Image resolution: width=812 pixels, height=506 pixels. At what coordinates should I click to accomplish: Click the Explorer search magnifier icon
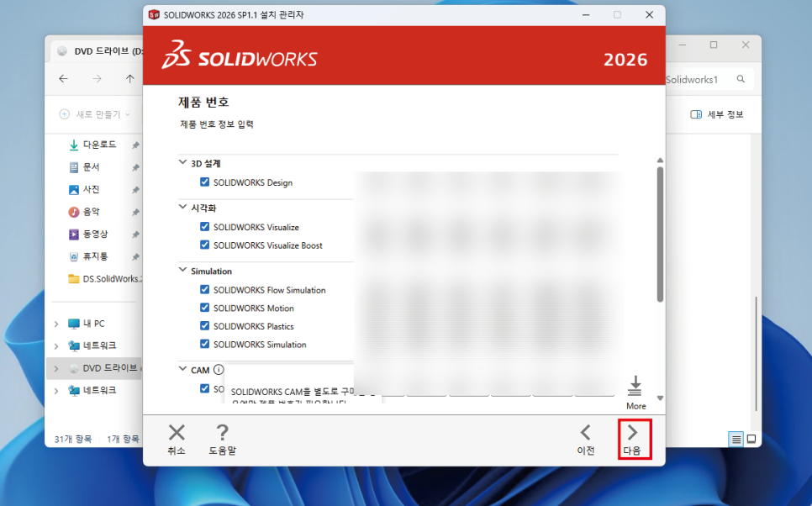[741, 79]
